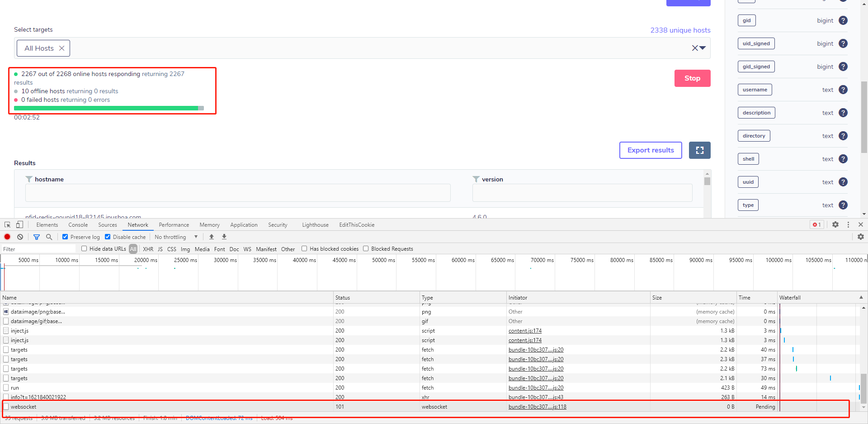Open the network request filter
This screenshot has height=424, width=868.
(37, 237)
